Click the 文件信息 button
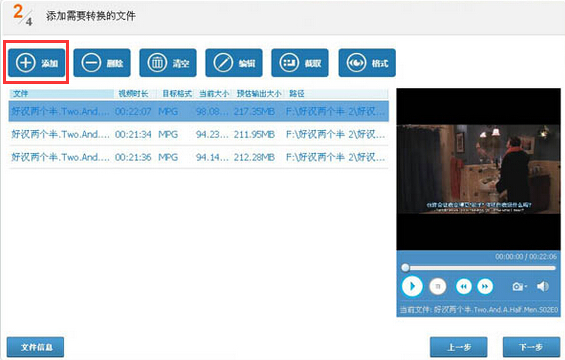 tap(36, 347)
